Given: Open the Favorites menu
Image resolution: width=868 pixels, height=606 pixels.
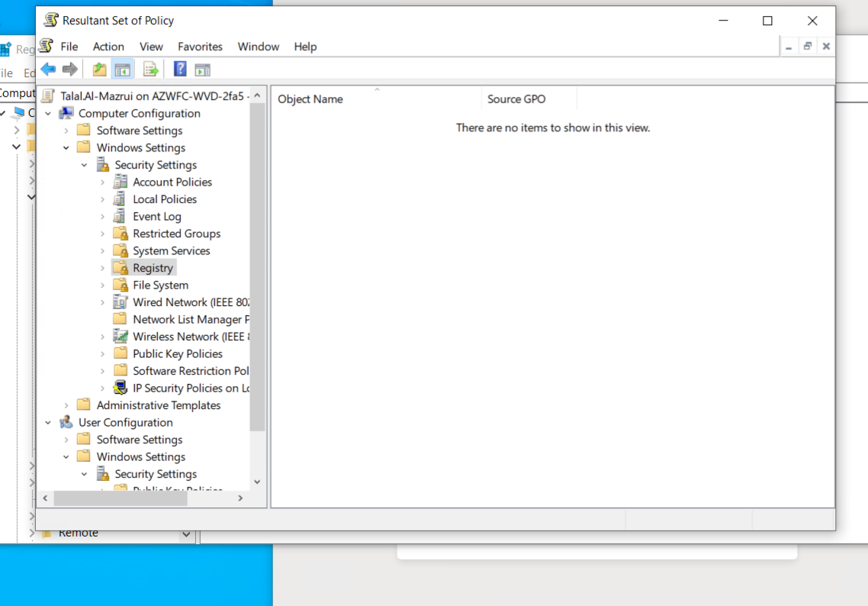Looking at the screenshot, I should tap(200, 47).
